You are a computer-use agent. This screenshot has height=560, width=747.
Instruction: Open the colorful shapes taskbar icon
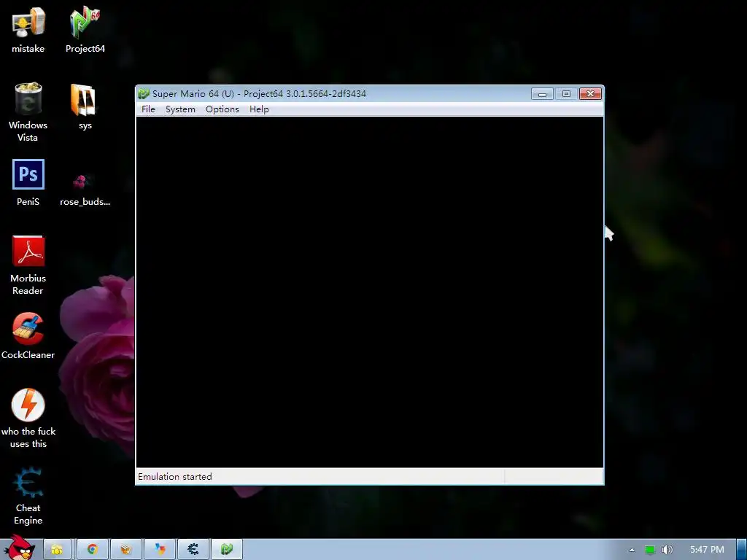point(160,549)
